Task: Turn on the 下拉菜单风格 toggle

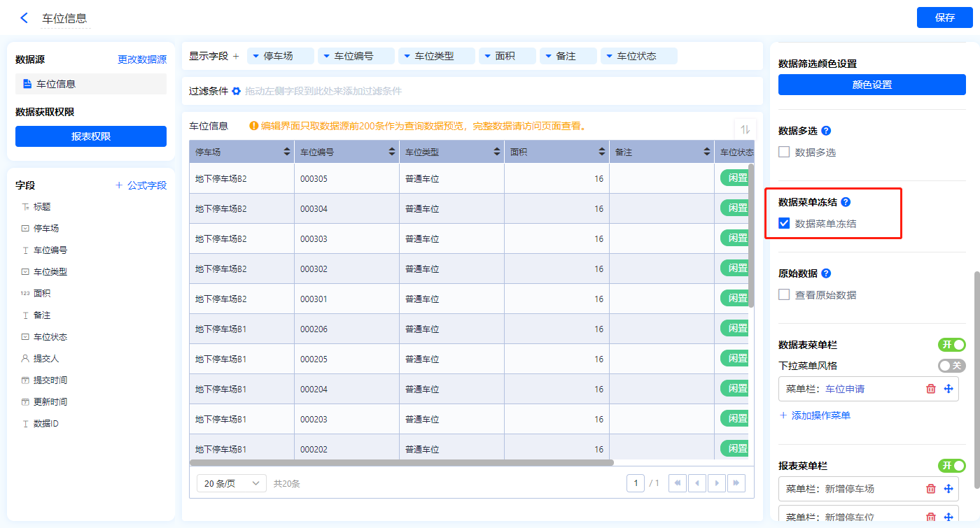Action: (951, 366)
